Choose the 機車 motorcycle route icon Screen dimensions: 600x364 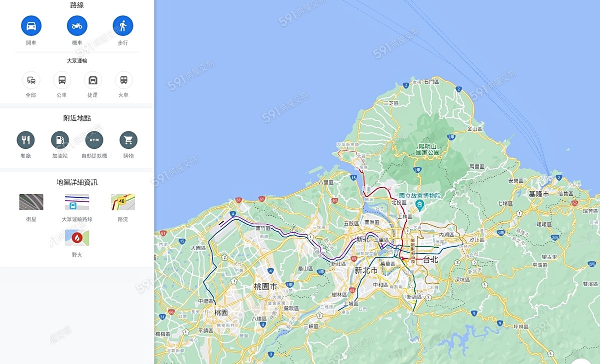click(x=77, y=25)
